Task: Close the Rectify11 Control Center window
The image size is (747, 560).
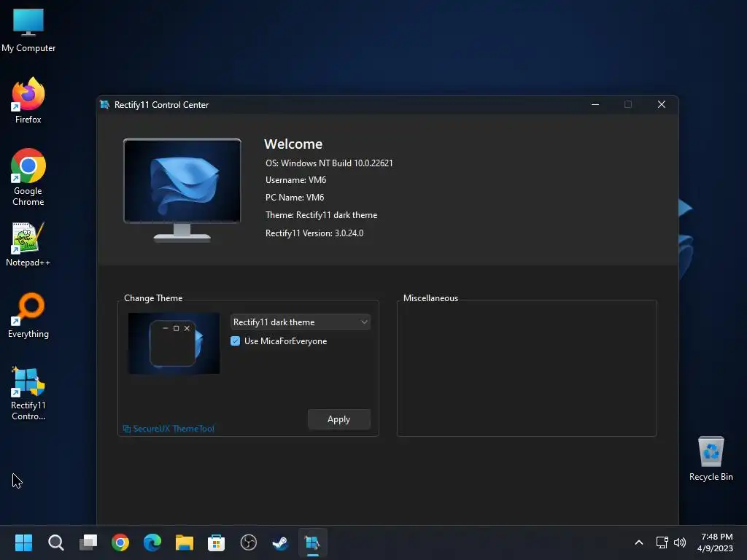Action: (x=661, y=105)
